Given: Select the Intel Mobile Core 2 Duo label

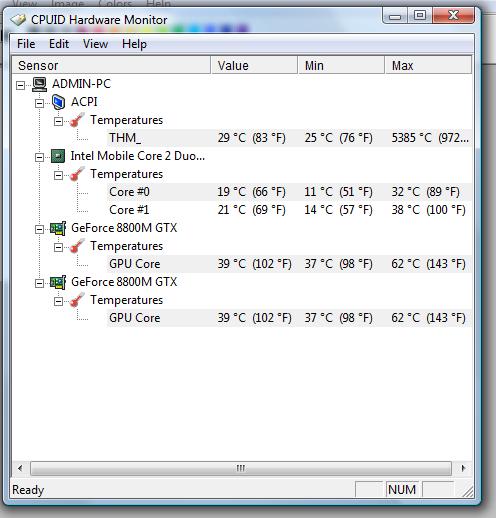Looking at the screenshot, I should tap(138, 156).
